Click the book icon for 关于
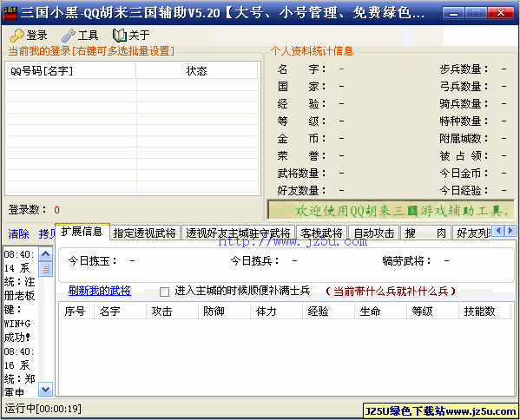Screen dimensions: 520x420 120,36
